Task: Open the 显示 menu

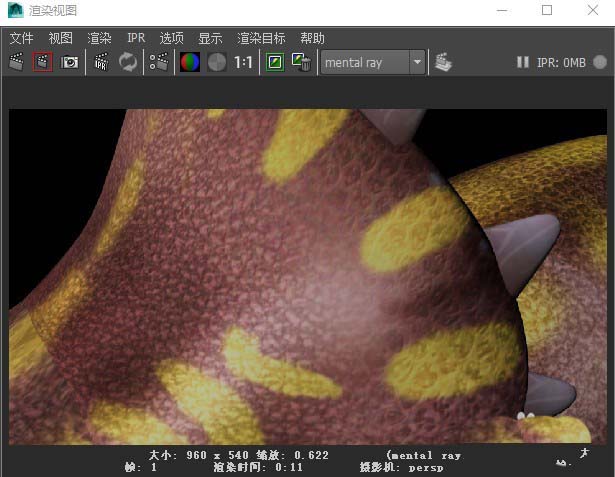Action: [x=210, y=38]
